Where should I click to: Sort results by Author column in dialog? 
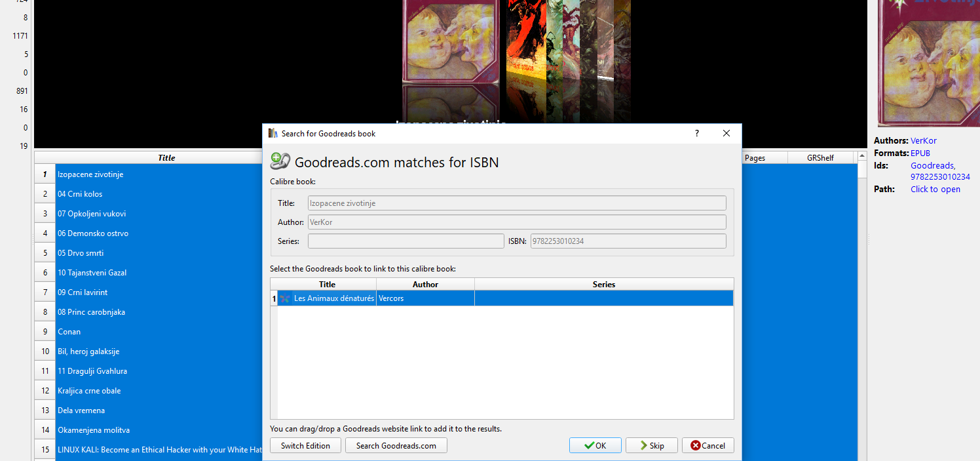tap(425, 284)
